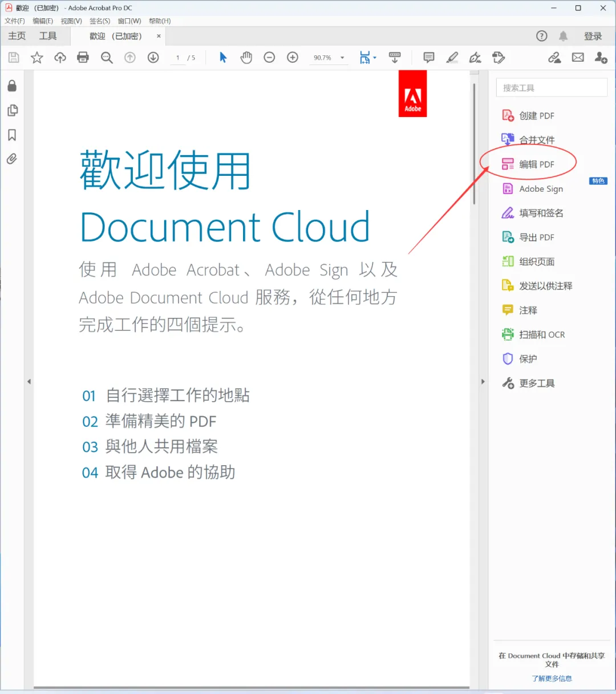This screenshot has width=616, height=694.
Task: Open the 编辑 PDF tool
Action: [528, 164]
